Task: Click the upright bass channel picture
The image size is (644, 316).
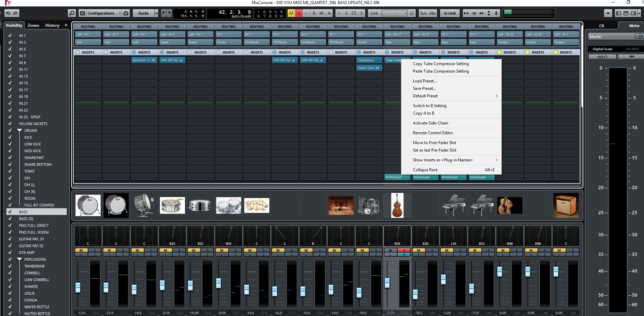Action: point(397,205)
